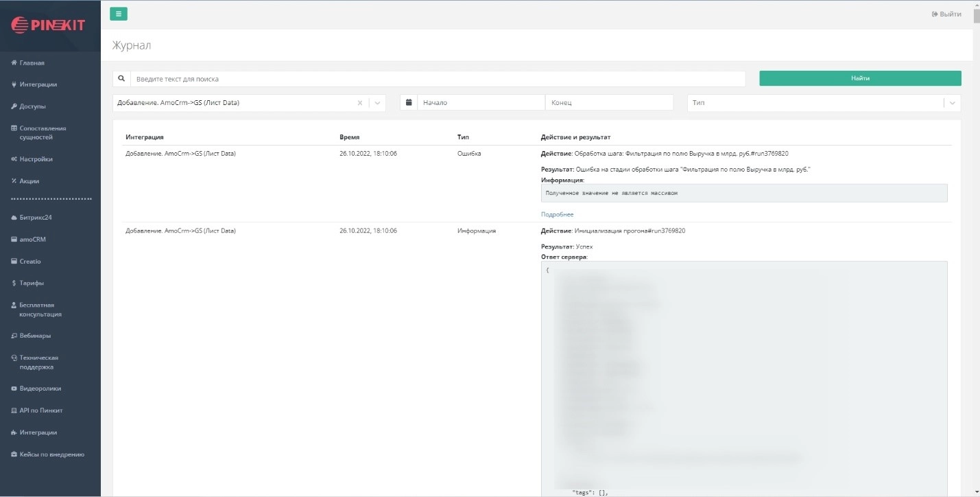Click the Подробнее link
Screen dimensions: 980x497
tap(557, 214)
